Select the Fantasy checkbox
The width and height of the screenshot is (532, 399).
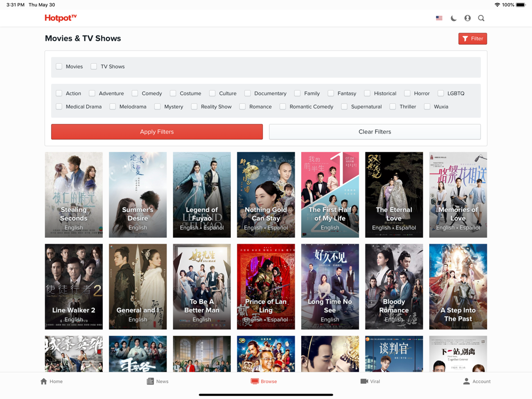pyautogui.click(x=331, y=93)
